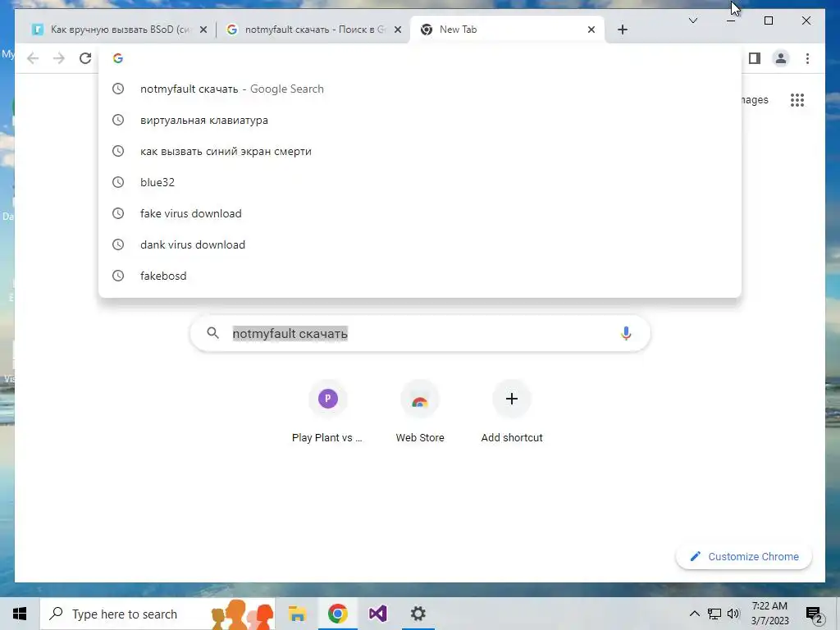Open the Play Plant vs shortcut
840x630 pixels.
pyautogui.click(x=327, y=413)
